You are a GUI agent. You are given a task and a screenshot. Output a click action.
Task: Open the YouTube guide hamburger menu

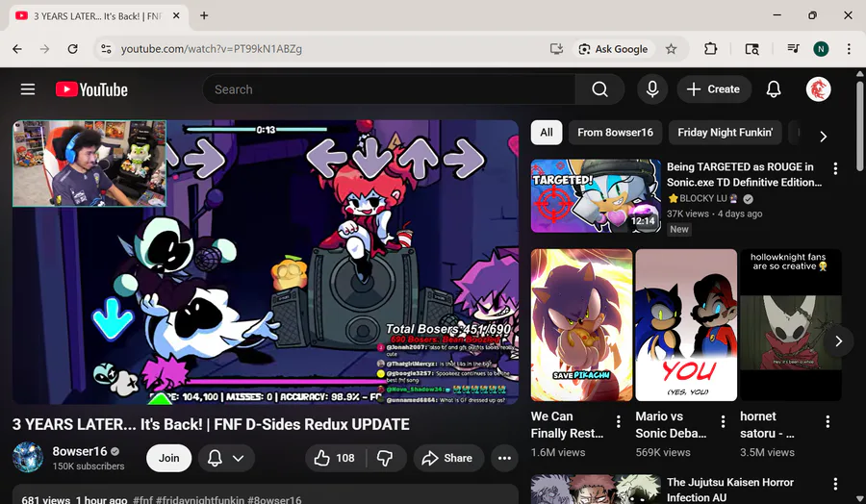tap(28, 88)
